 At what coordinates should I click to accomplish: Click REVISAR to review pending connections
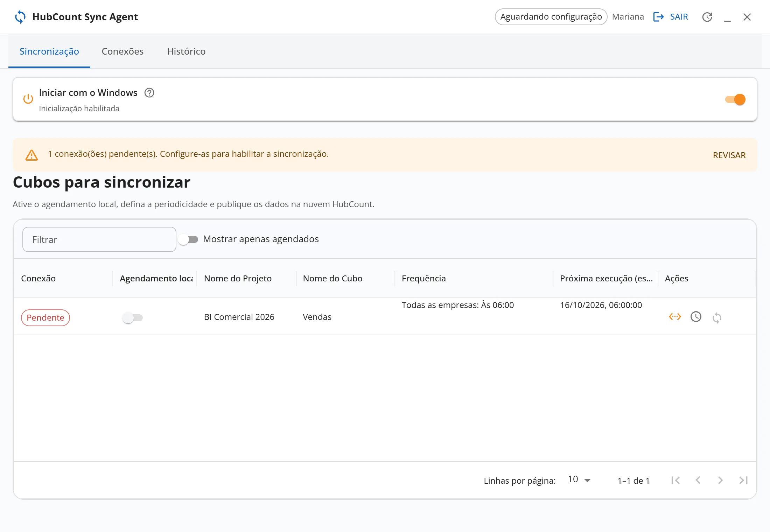(x=729, y=155)
